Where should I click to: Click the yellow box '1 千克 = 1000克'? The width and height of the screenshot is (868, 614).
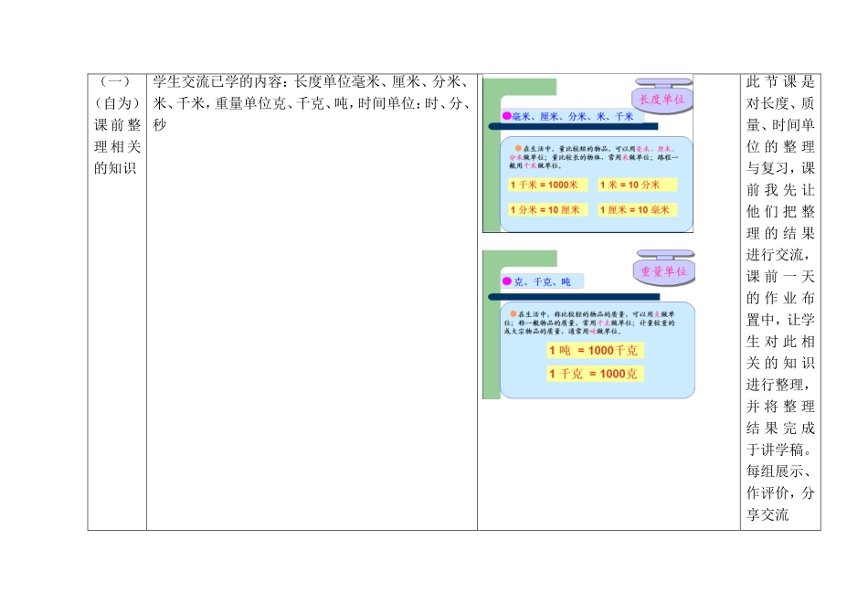[x=595, y=374]
